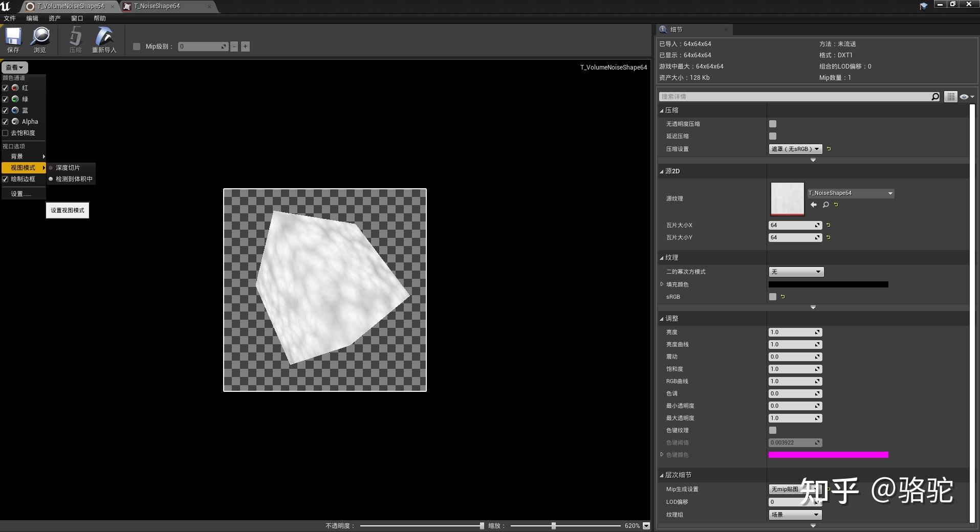Select the 深度切片 view mode option
Screen dimensions: 980x532
coord(68,167)
